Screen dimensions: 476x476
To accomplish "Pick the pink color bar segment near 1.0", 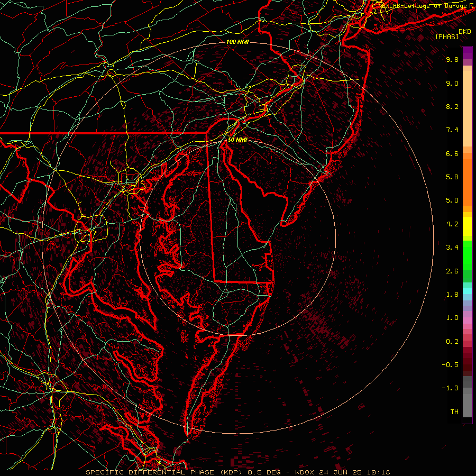I will point(467,321).
